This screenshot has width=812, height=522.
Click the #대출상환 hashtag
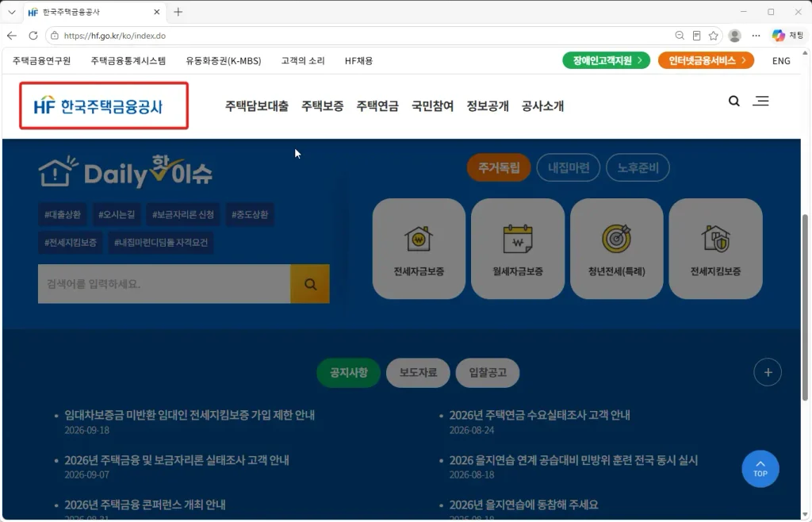pyautogui.click(x=63, y=214)
